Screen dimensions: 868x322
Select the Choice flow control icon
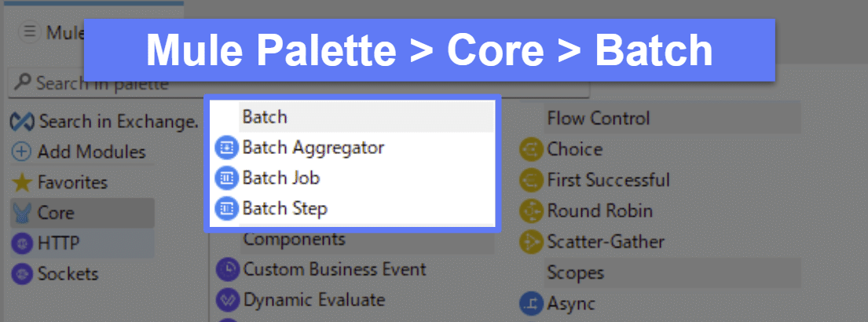pos(530,149)
